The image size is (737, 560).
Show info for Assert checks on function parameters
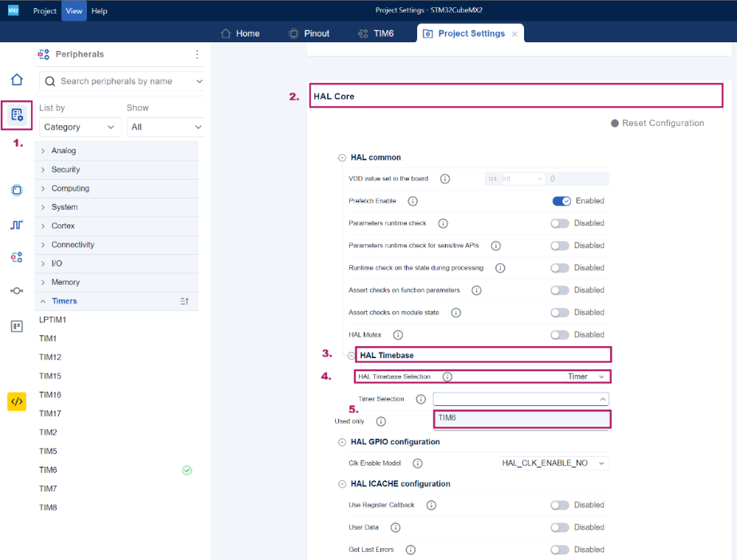click(477, 290)
